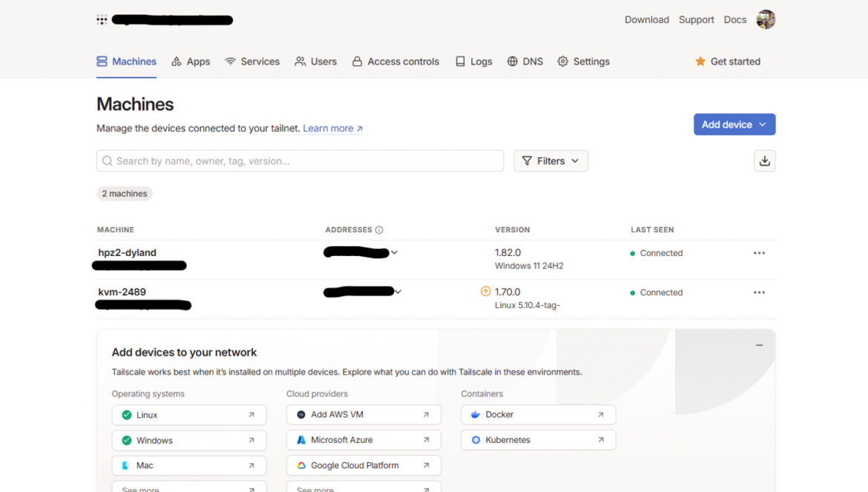Click the 2 machines count badge
The width and height of the screenshot is (868, 492).
[125, 194]
